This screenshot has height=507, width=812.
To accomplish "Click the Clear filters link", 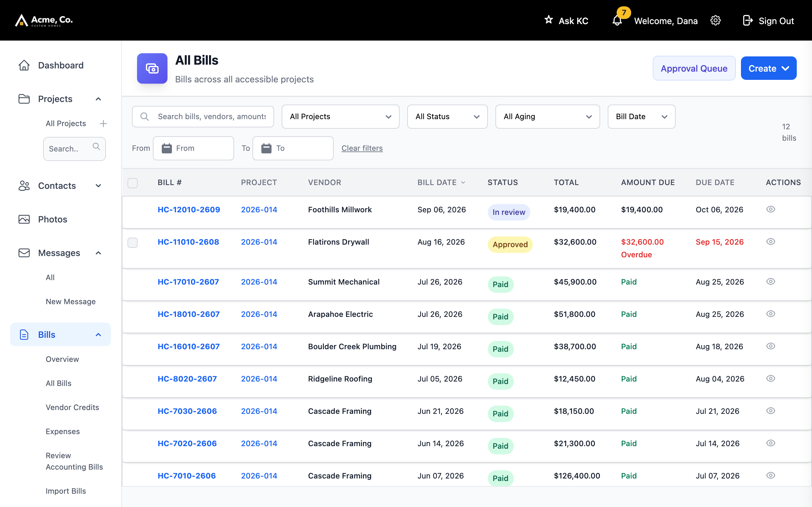I will (x=362, y=148).
